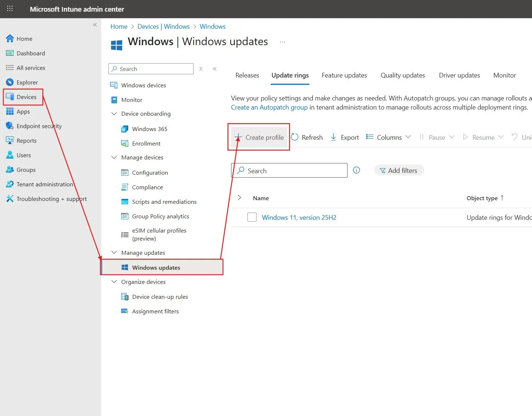The height and width of the screenshot is (416, 532).
Task: Sort by the Name column header
Action: [x=261, y=198]
